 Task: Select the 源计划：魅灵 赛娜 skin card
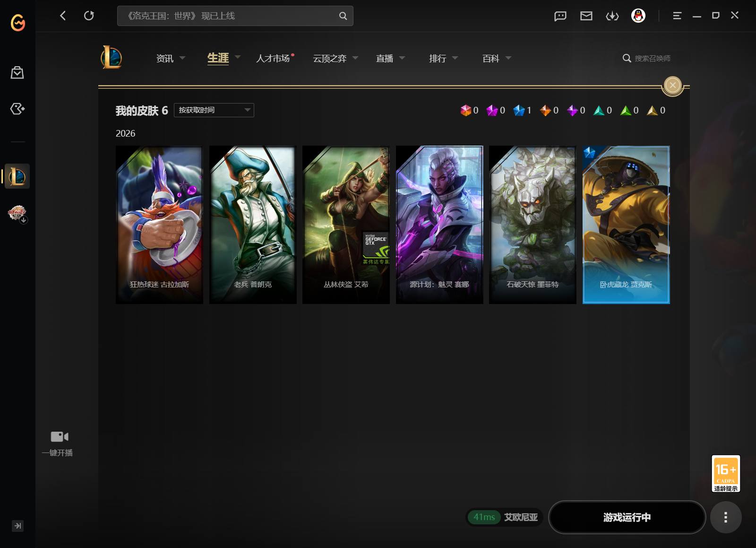coord(439,225)
